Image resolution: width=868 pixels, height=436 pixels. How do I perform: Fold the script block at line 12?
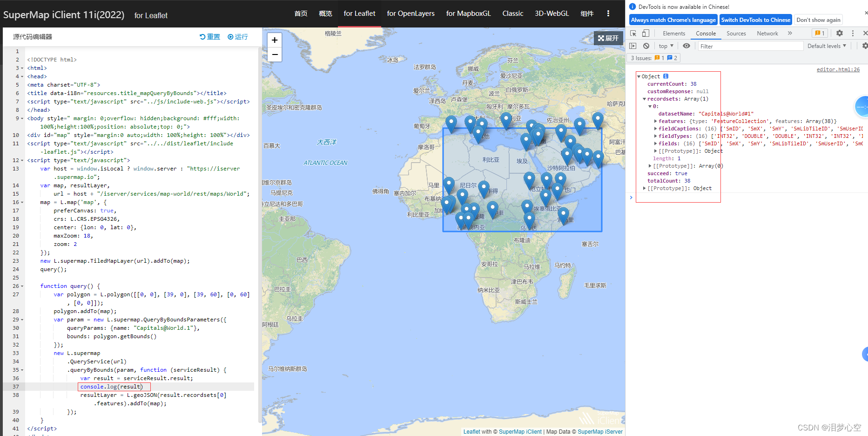point(22,160)
